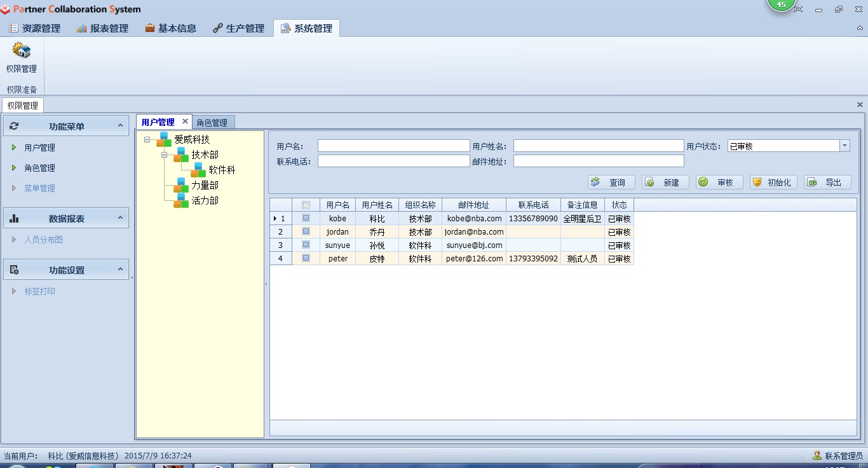Screen dimensions: 868x468
Task: Click the 数据报表 bar chart icon
Action: (x=14, y=218)
